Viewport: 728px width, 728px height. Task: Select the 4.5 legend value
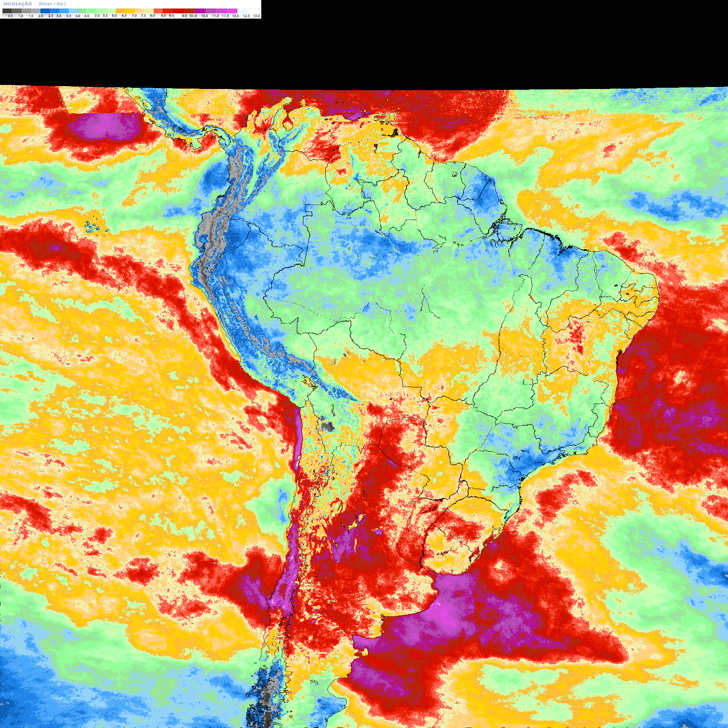pos(87,16)
